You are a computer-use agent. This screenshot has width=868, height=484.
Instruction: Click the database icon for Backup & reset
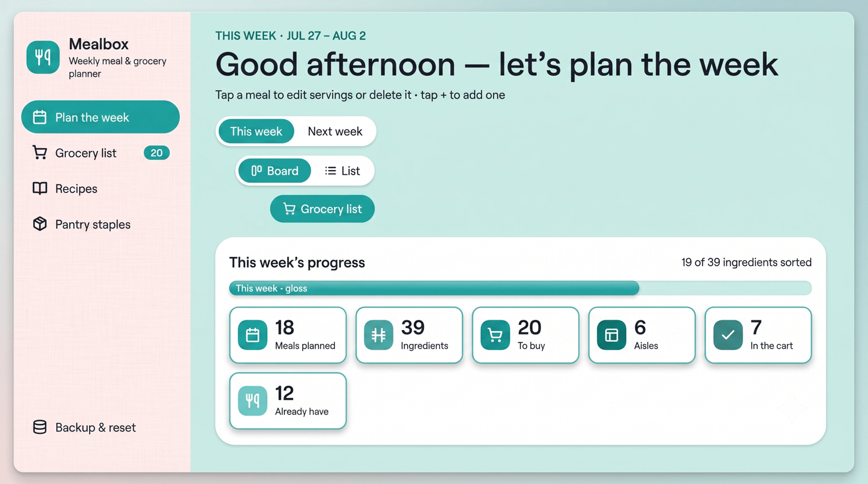[40, 427]
